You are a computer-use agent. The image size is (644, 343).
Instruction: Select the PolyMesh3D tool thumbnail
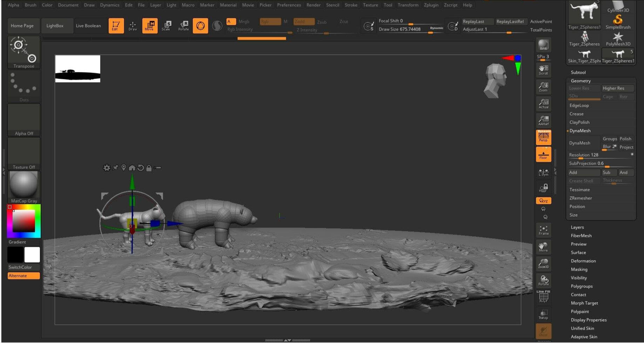click(x=618, y=39)
